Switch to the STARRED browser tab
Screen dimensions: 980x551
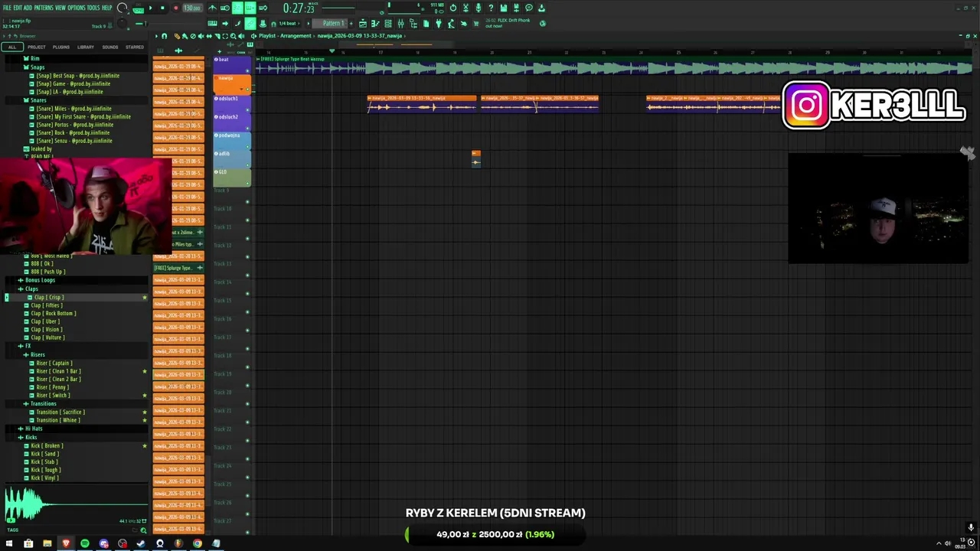coord(135,47)
